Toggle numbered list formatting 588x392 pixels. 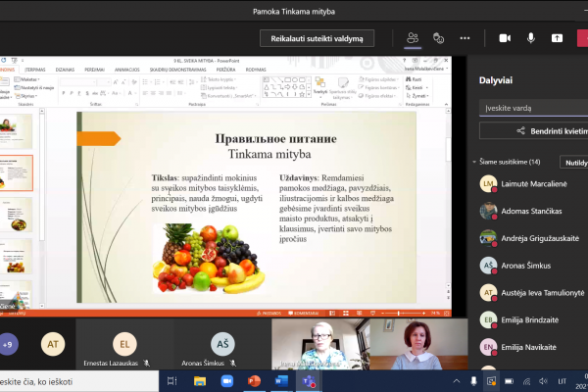159,82
